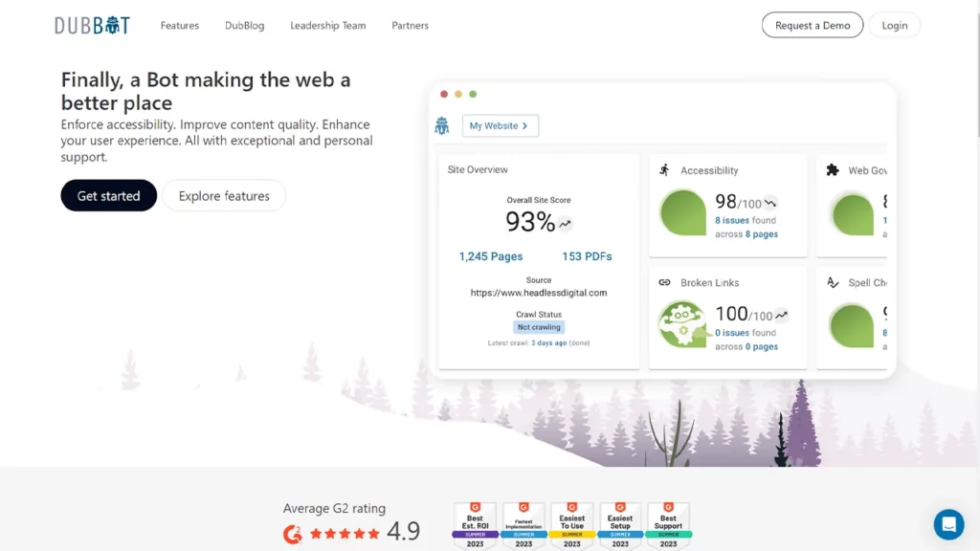Click the DubBot logo in the header

[x=91, y=26]
